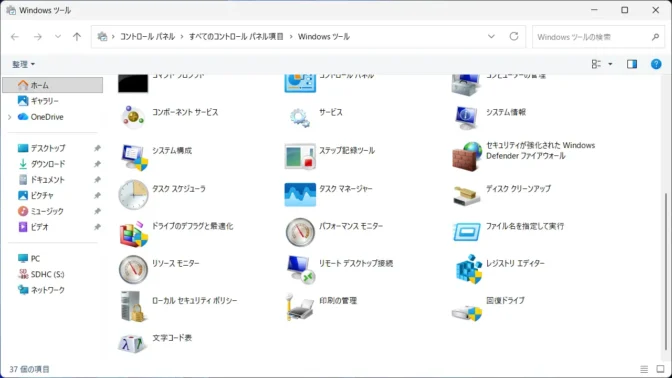The width and height of the screenshot is (672, 378).
Task: Select ホーム in navigation pane
Action: 53,85
